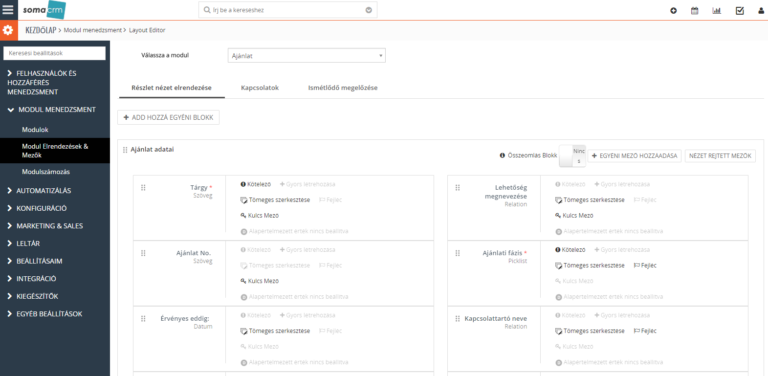Toggle Tömeges szerkesztése for Érvényes eddig
Screen dimensions: 768x376
(x=275, y=331)
